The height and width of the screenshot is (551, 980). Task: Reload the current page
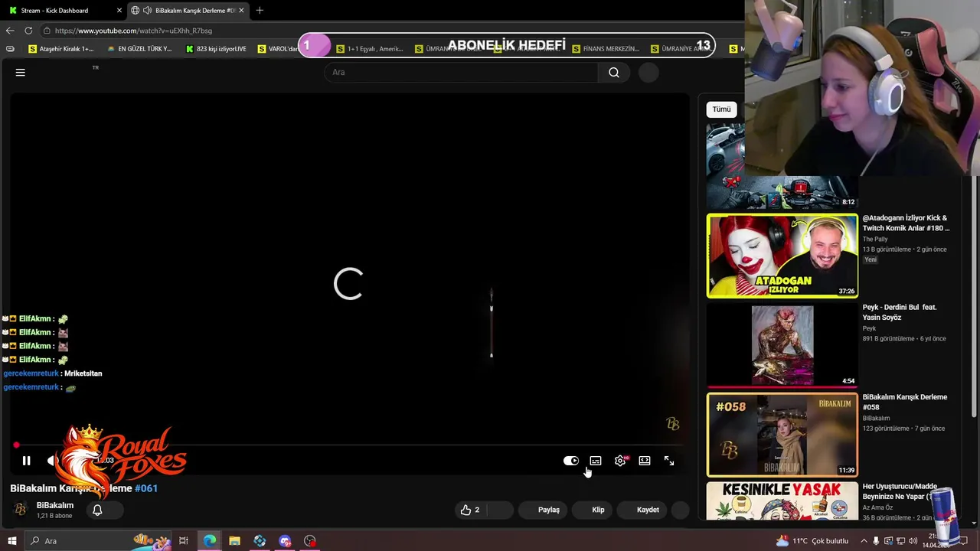(28, 31)
